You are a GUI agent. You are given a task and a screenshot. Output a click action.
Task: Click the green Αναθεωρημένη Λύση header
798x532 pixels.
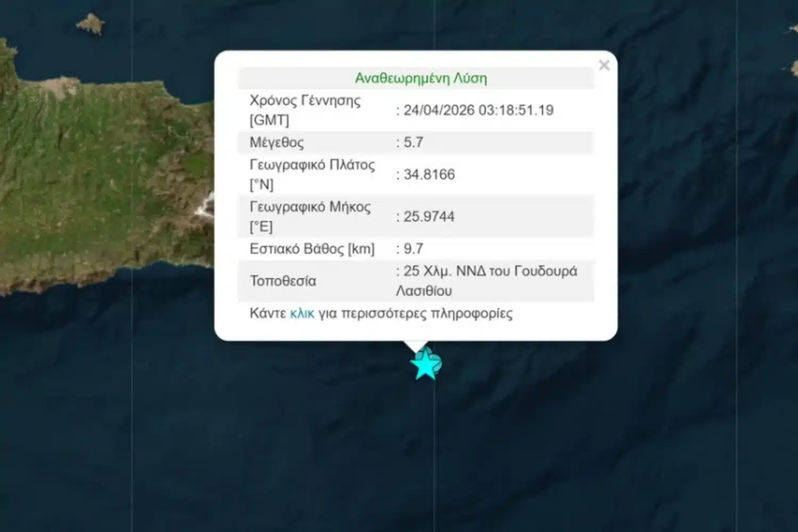coord(421,78)
